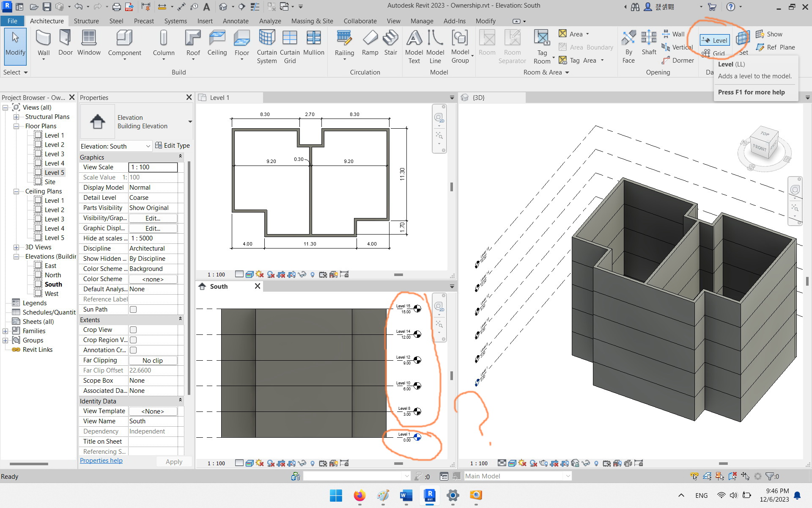Toggle the Annotation Crop checkbox
The image size is (812, 508).
click(x=133, y=350)
